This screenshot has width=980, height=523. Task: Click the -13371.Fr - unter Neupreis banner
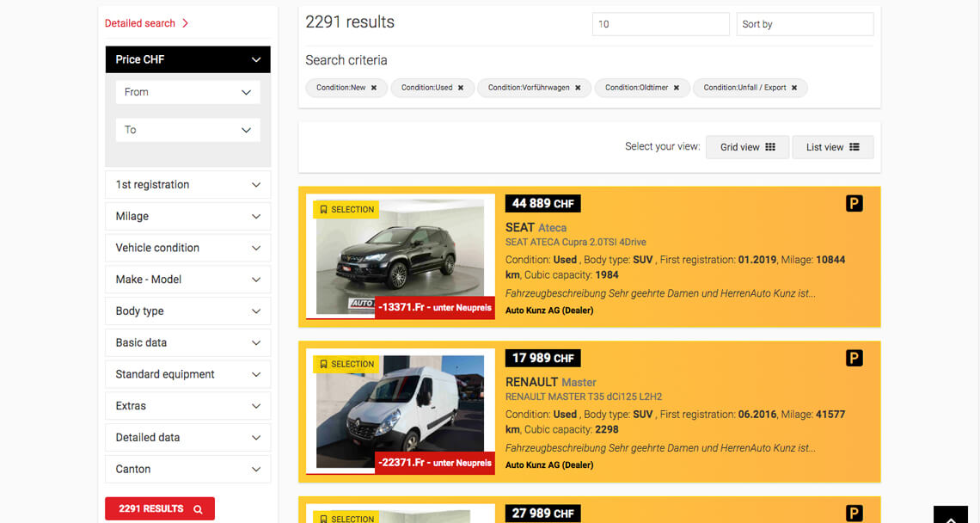point(435,307)
